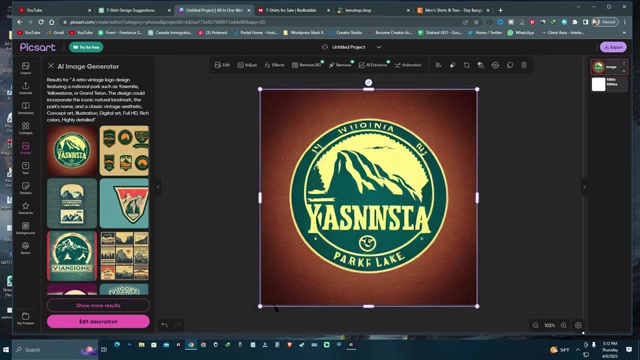Viewport: 640px width, 360px height.
Task: Click the Edit description button
Action: (98, 321)
